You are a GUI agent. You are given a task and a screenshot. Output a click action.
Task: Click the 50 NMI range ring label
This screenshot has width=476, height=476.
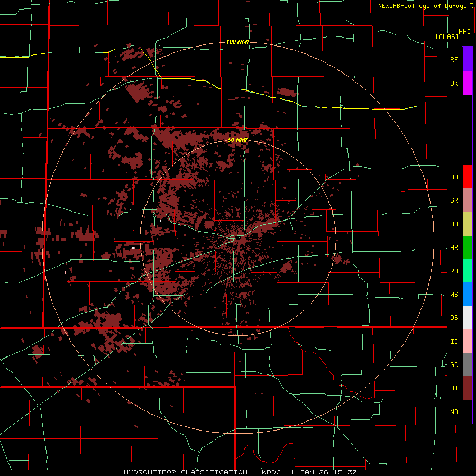pos(237,140)
